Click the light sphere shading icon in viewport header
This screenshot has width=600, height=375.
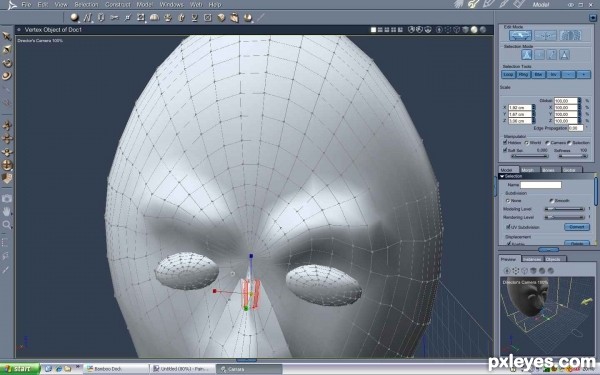point(474,30)
